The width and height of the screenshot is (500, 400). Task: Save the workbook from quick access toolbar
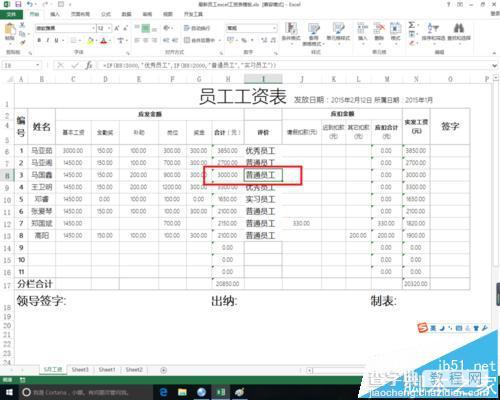pyautogui.click(x=18, y=5)
